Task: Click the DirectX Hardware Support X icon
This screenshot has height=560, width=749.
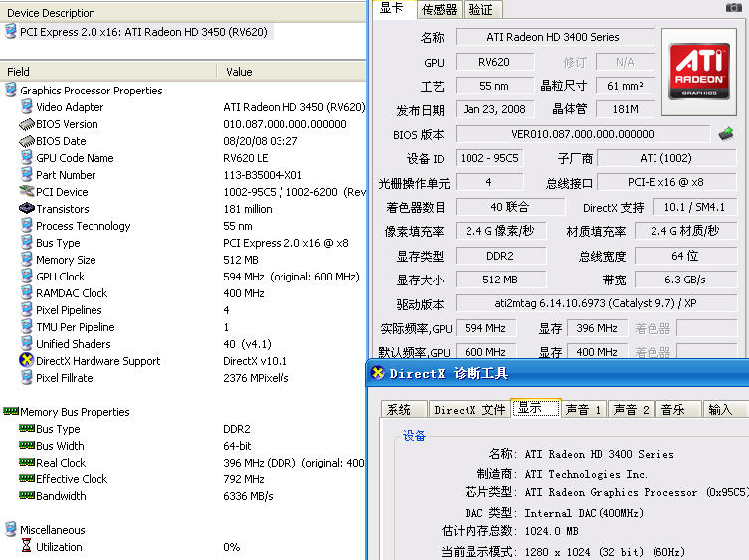Action: click(26, 360)
